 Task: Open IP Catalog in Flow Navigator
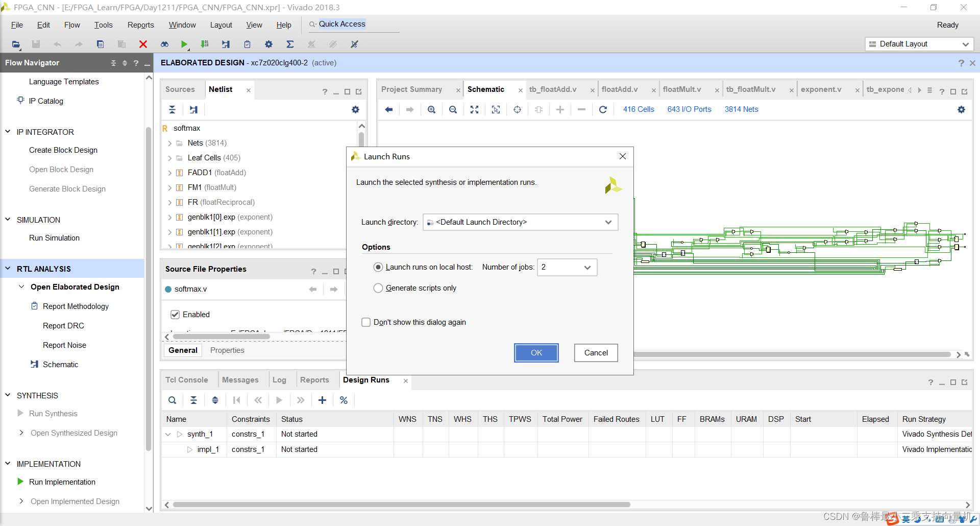pos(46,101)
